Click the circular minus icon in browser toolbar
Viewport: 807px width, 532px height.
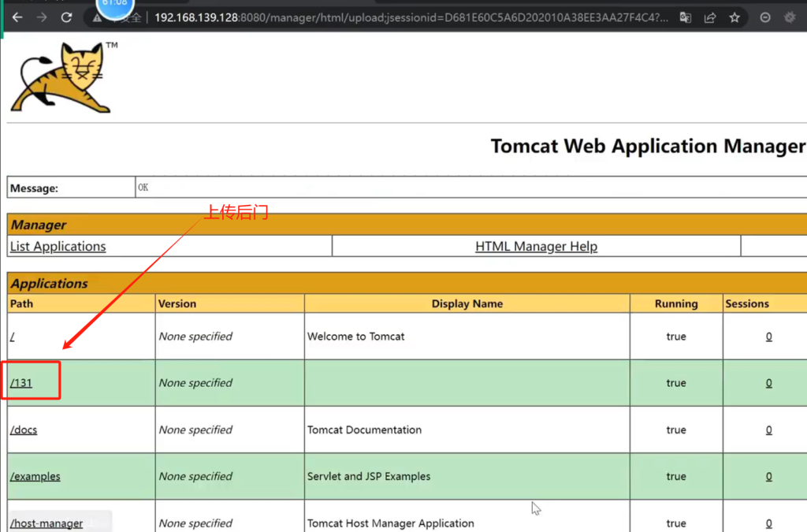click(x=765, y=17)
